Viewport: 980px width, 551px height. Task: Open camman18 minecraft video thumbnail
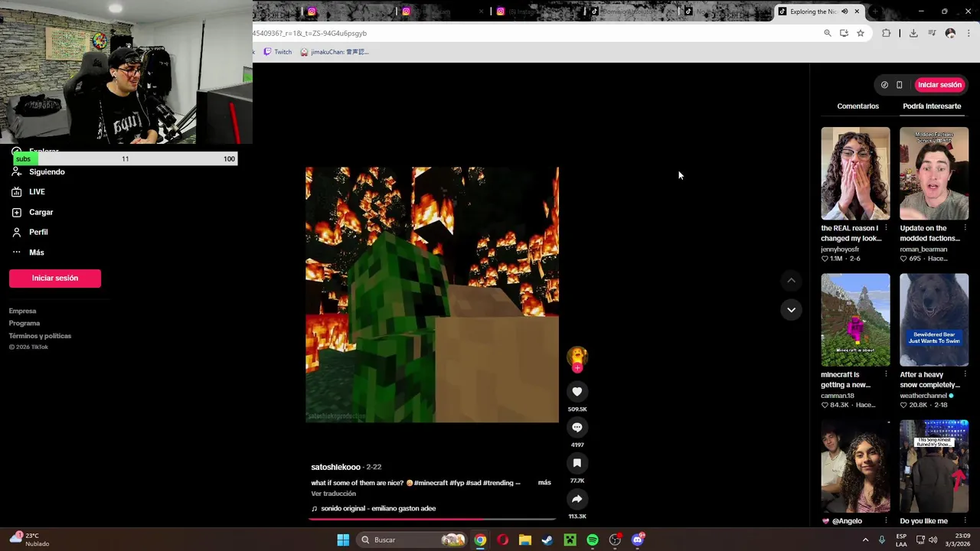point(855,320)
